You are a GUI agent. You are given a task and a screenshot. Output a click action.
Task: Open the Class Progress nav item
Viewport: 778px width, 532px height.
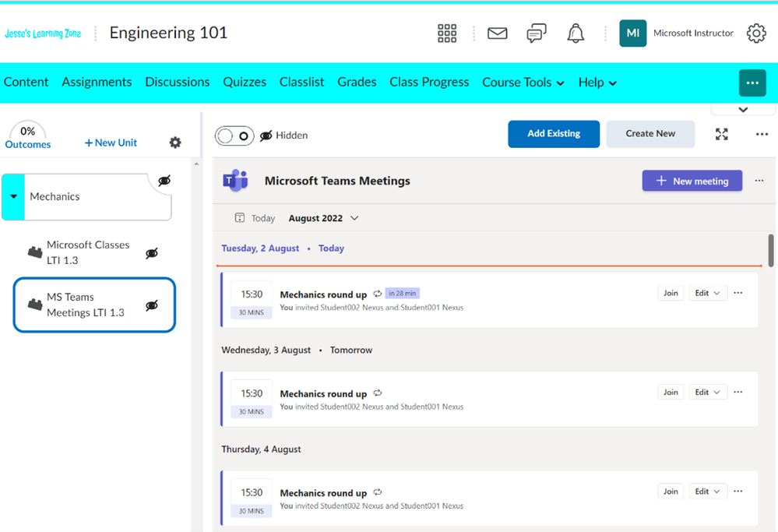click(429, 82)
